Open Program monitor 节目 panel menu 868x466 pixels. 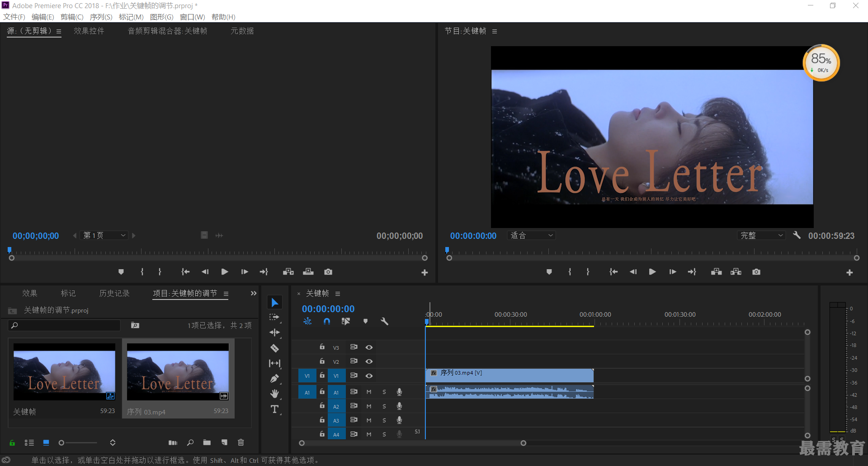click(x=495, y=31)
